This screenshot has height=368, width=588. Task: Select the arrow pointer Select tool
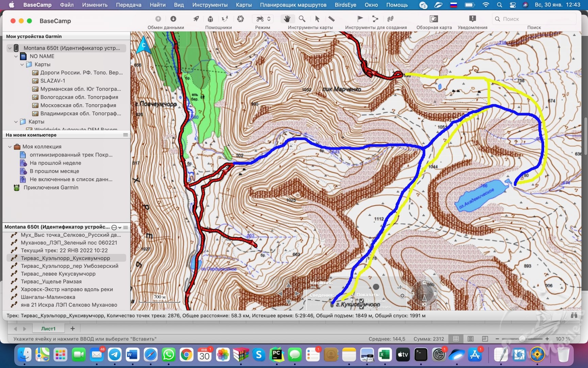[x=317, y=19]
